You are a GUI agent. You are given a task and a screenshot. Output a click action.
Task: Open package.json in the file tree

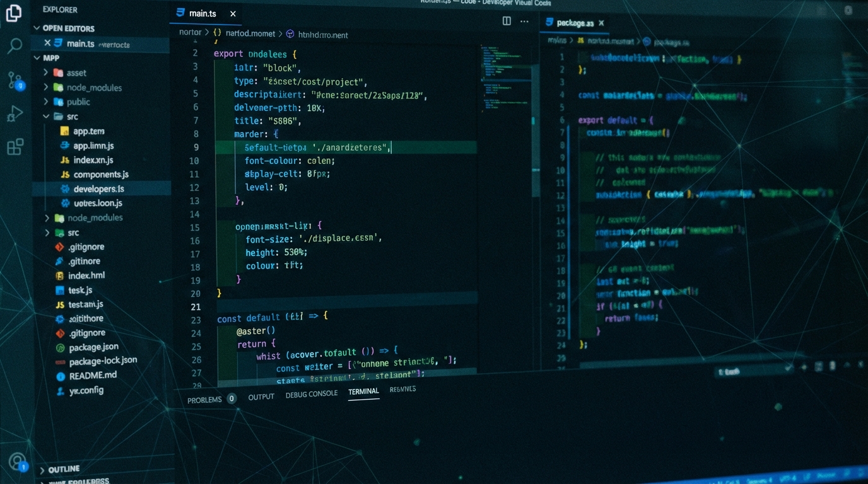(93, 347)
